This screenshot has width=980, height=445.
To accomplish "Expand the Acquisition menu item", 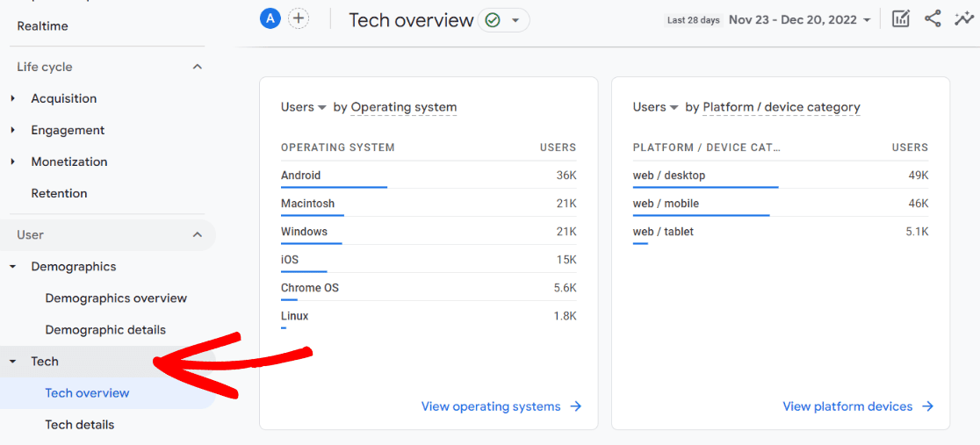I will (63, 98).
